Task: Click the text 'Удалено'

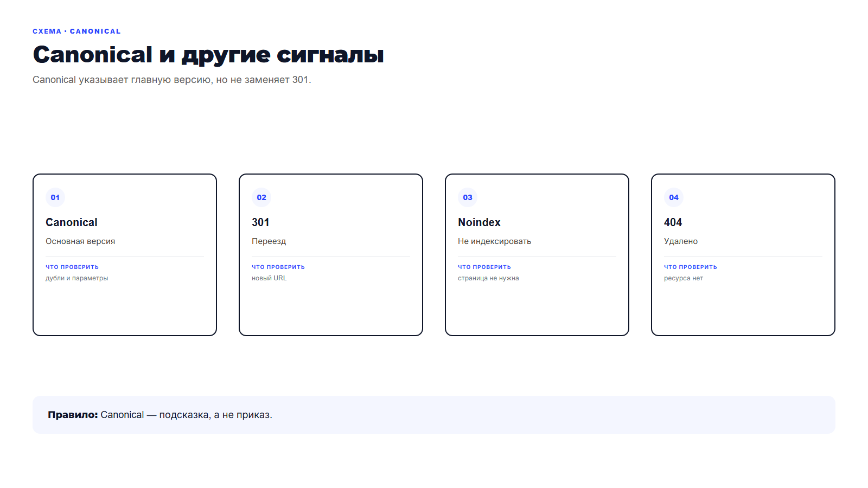Action: click(x=681, y=241)
